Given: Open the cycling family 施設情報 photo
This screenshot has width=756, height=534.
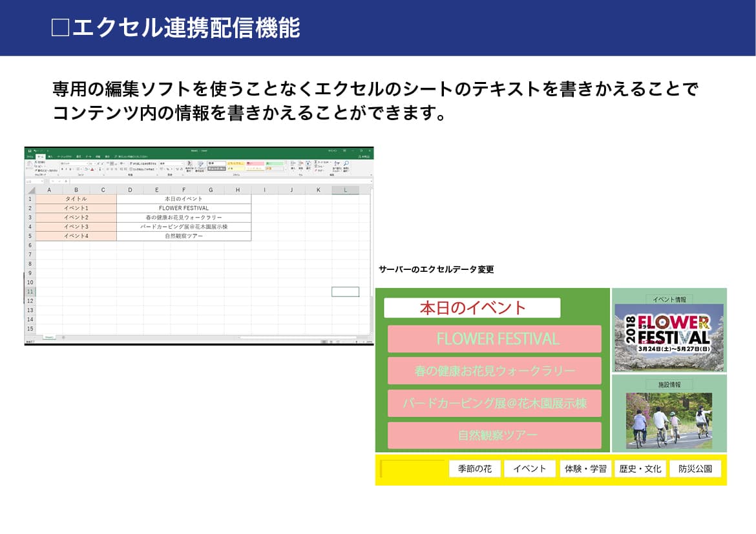Looking at the screenshot, I should tap(669, 421).
